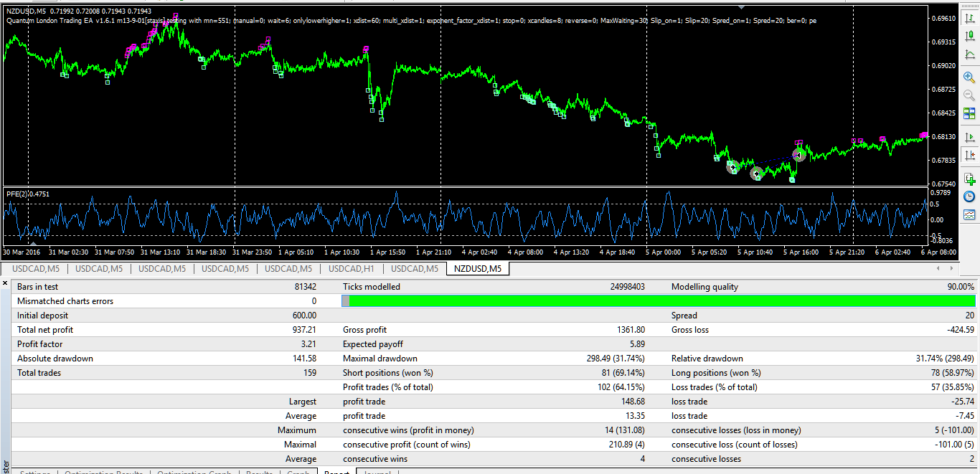Zoom in on the chart
This screenshot has width=980, height=474.
(x=969, y=77)
